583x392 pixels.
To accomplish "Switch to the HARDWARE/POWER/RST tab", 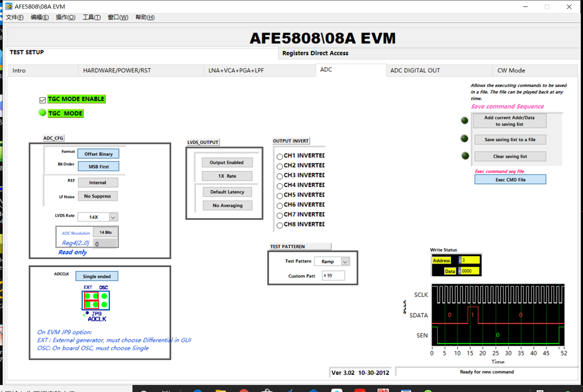I will [x=141, y=71].
